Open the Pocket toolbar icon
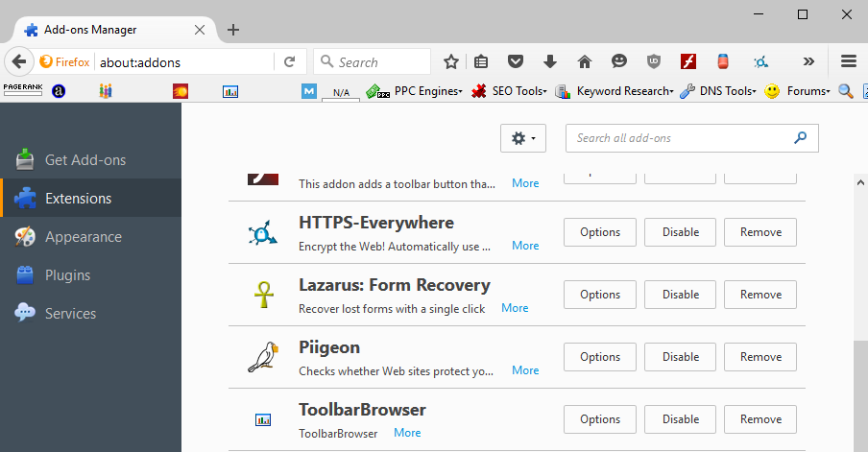This screenshot has width=868, height=452. pos(516,61)
